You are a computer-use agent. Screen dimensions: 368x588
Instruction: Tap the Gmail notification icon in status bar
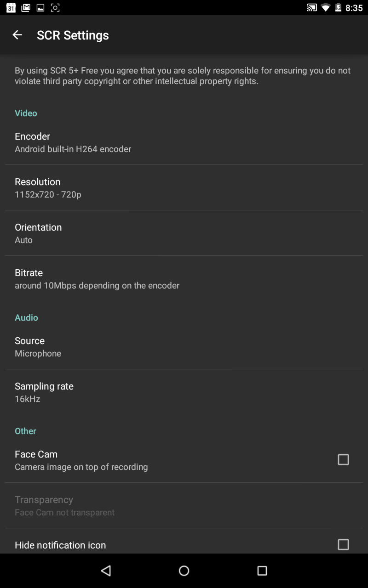tap(26, 7)
